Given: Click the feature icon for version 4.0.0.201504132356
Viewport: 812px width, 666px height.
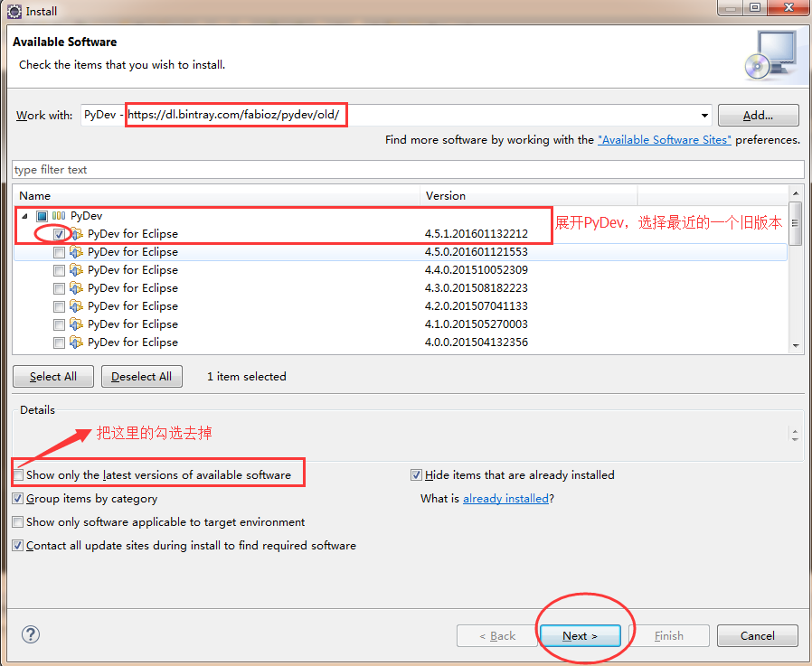Looking at the screenshot, I should [x=76, y=342].
